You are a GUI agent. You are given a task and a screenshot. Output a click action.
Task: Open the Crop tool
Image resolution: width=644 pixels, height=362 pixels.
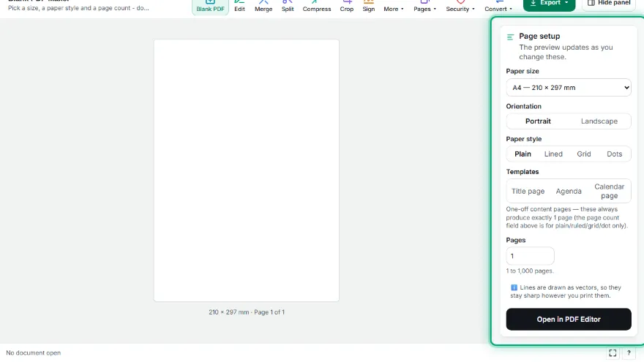(347, 6)
